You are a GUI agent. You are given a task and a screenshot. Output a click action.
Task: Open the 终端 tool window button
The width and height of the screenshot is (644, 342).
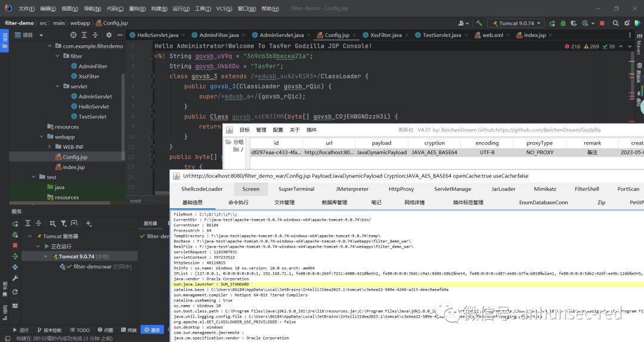[129, 330]
